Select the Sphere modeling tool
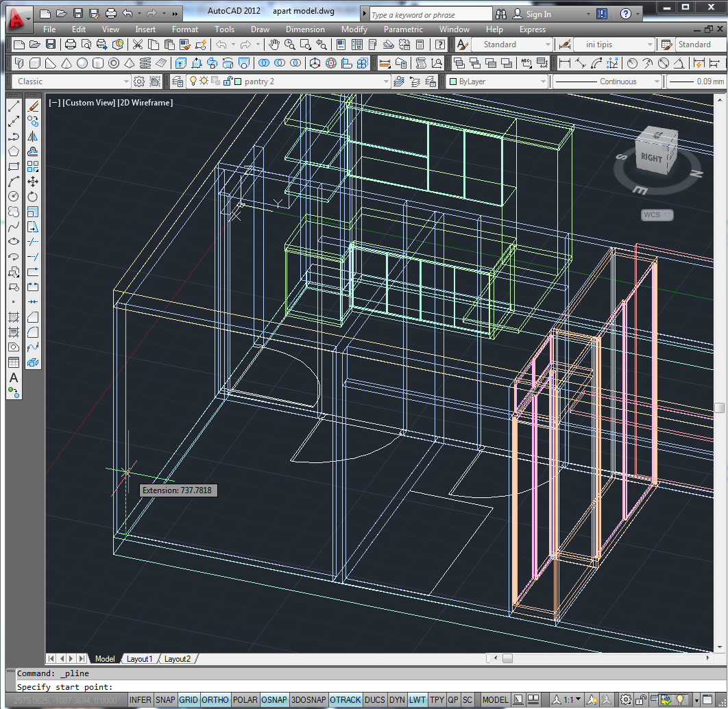Screen dimensions: 728x709 (x=82, y=63)
